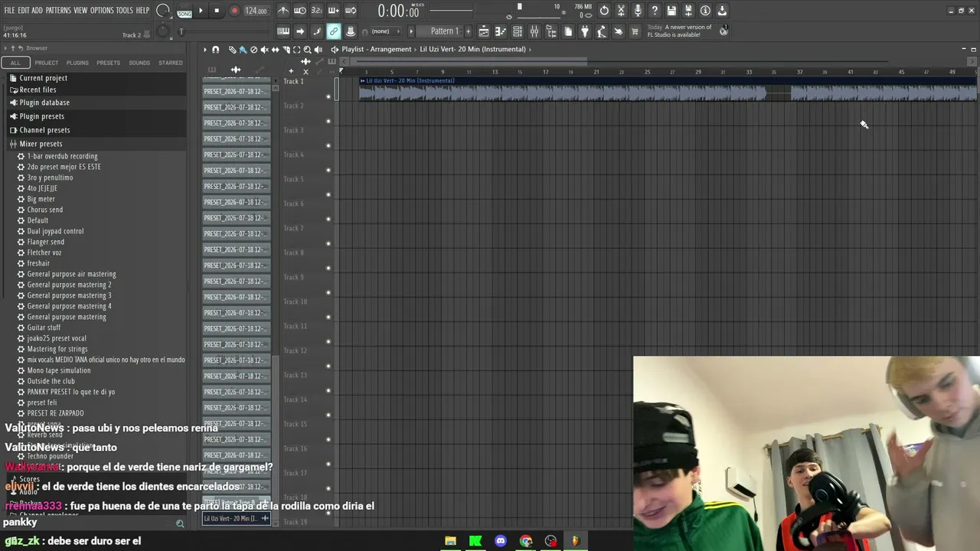Switch to the STARRED browser tab

pyautogui.click(x=171, y=63)
